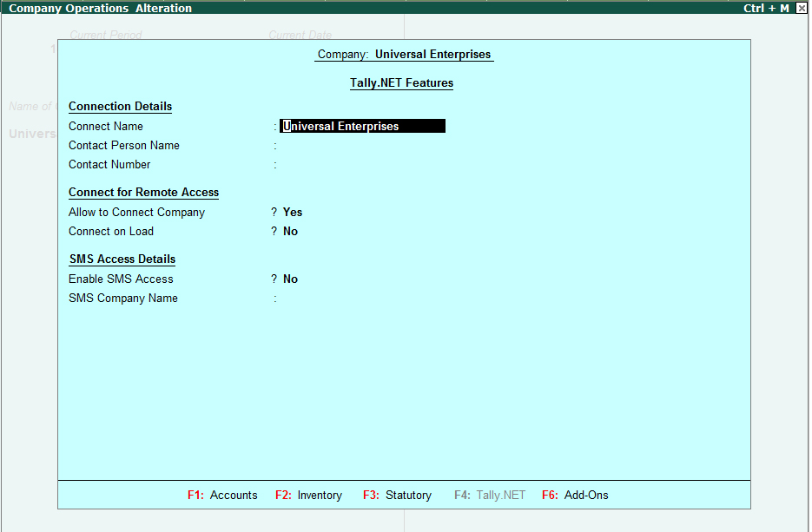Select the F1: Accounts features section
This screenshot has width=812, height=532.
(x=222, y=495)
